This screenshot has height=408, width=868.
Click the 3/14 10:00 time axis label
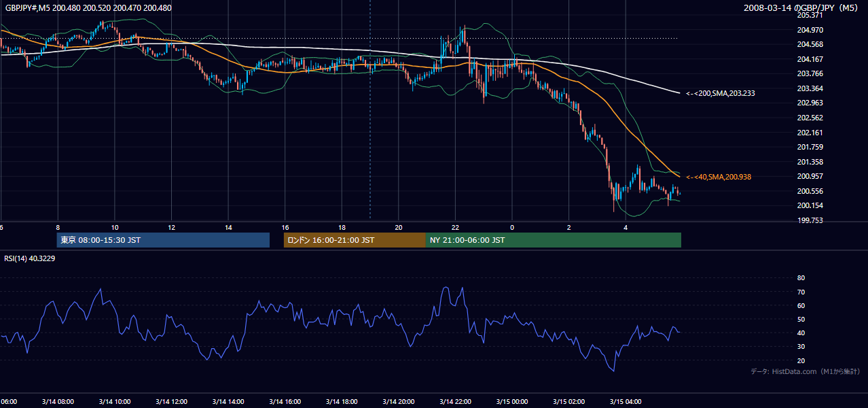115,402
